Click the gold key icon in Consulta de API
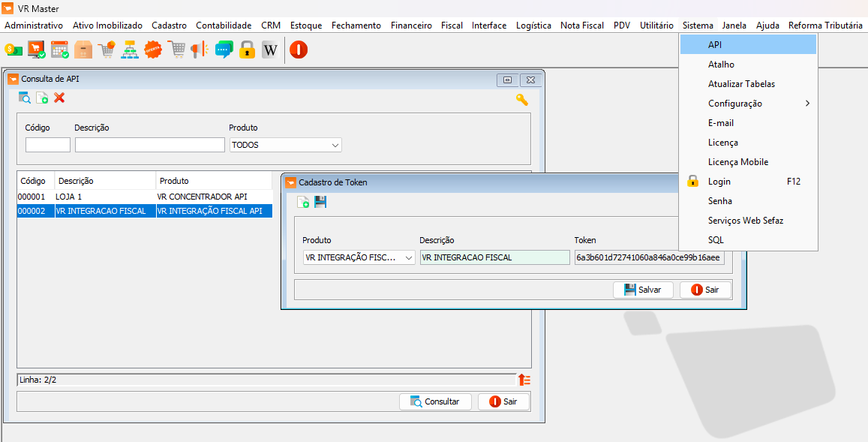868x442 pixels. 521,99
